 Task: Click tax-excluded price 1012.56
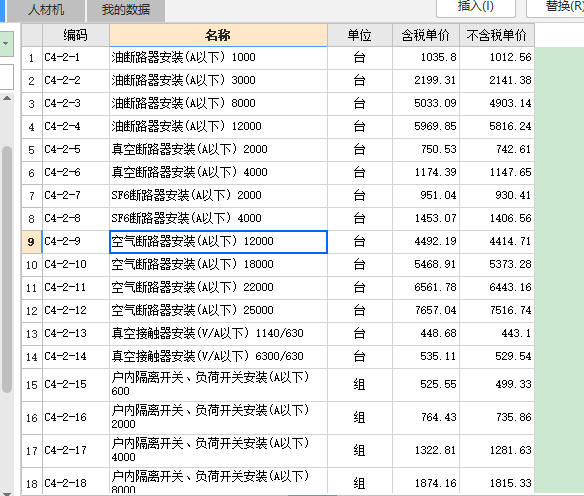click(x=497, y=58)
